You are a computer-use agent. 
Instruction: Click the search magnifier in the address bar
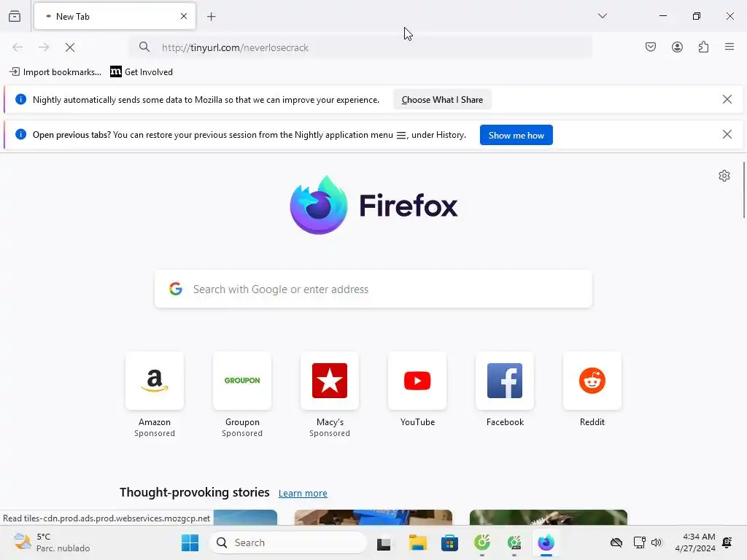(x=144, y=47)
